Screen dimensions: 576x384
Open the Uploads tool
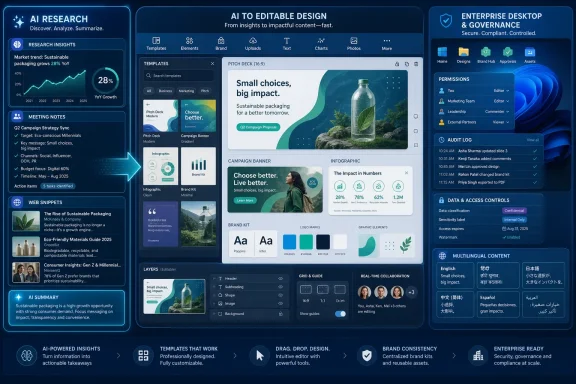(253, 43)
